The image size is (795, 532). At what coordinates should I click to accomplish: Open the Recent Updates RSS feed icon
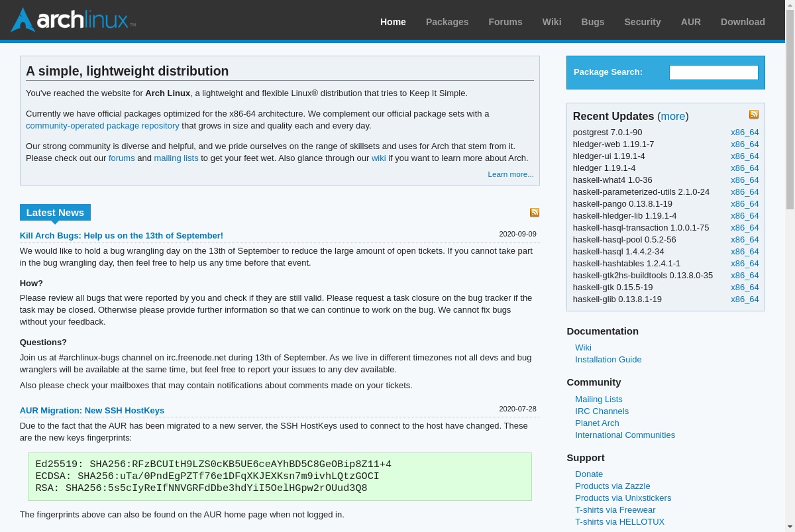pos(754,115)
